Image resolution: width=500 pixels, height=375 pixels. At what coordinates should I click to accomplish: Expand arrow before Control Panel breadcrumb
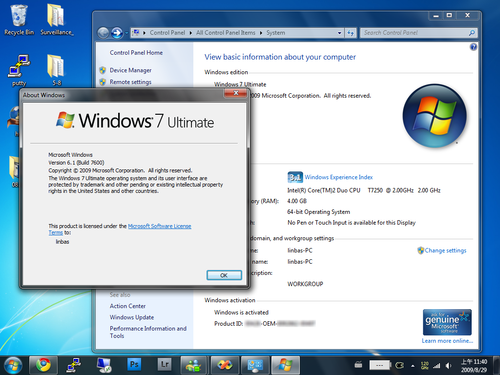tap(144, 33)
